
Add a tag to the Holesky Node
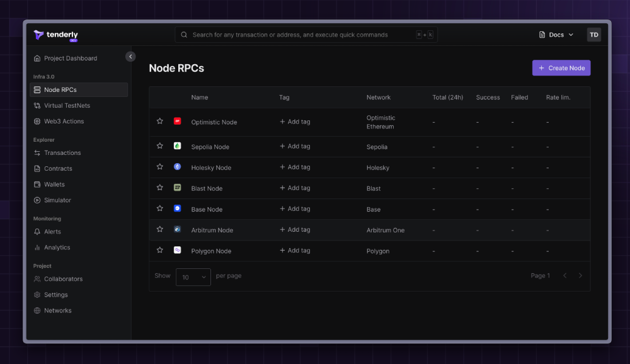294,166
